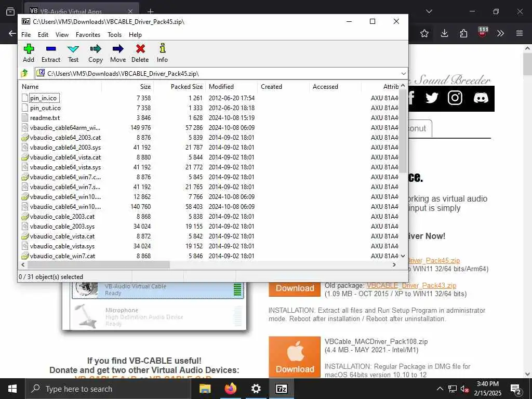The width and height of the screenshot is (532, 399).
Task: Sort by the Modified column header
Action: pos(231,87)
